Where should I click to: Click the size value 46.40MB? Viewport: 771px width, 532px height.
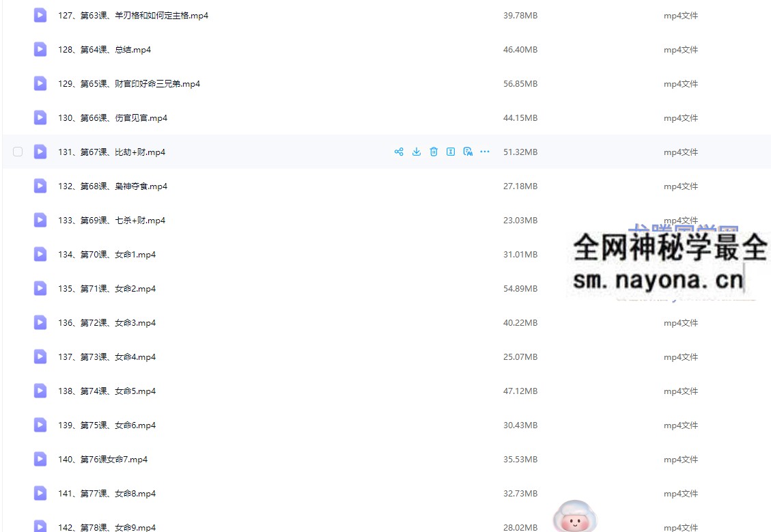click(x=520, y=49)
